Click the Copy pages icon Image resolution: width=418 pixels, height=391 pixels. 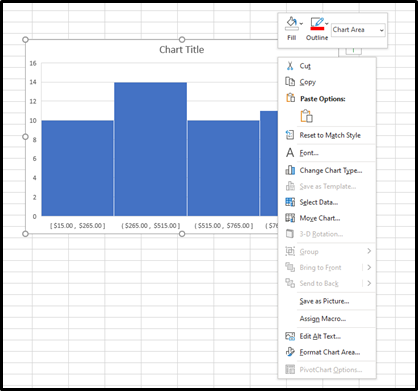(x=290, y=82)
